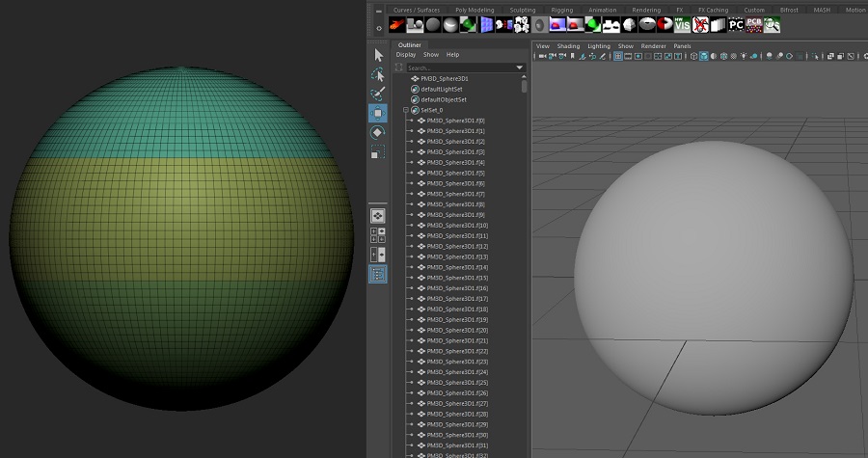Select the Outliner/Persp layout button
Viewport: 868px width, 458px height.
377,274
